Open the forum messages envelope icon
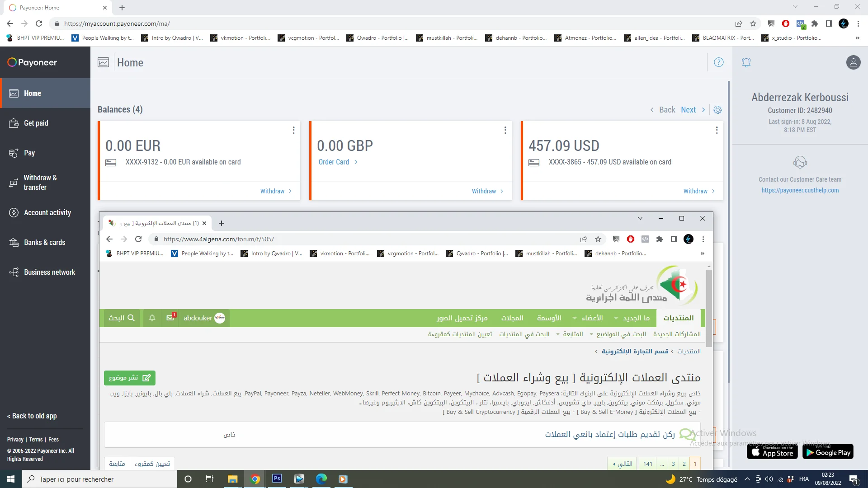Viewport: 868px width, 488px height. (170, 318)
